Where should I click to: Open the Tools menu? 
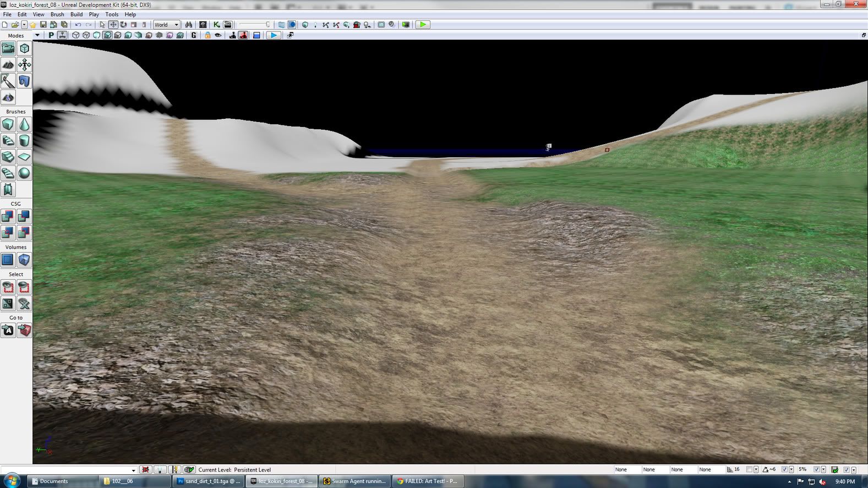point(112,14)
